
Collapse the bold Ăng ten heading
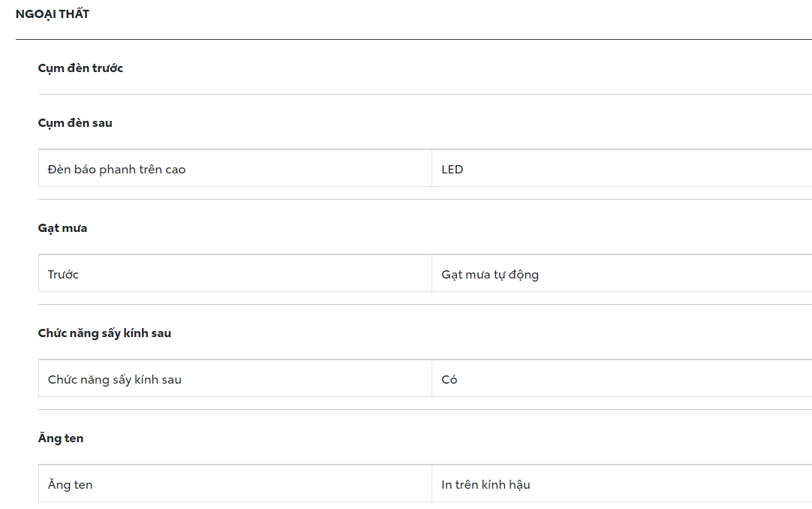61,438
